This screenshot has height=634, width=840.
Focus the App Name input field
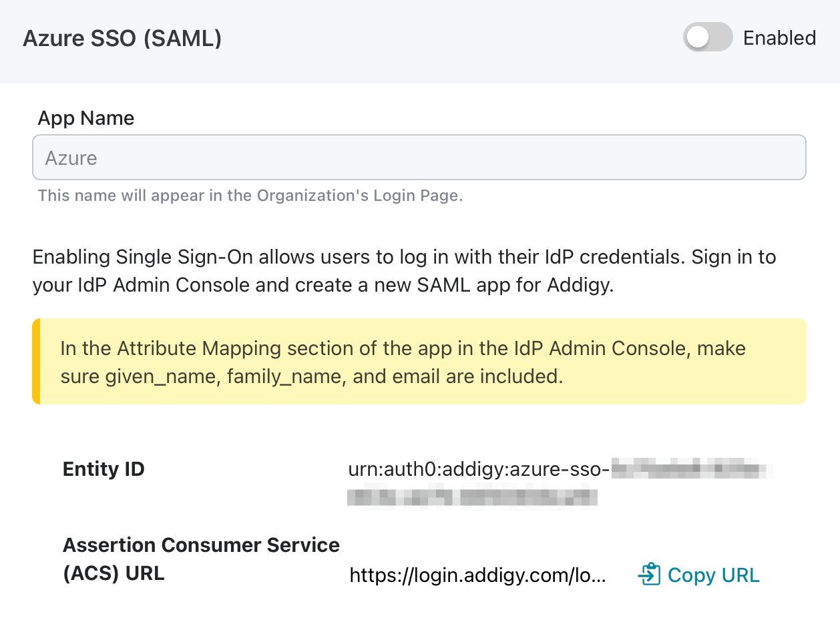tap(419, 157)
